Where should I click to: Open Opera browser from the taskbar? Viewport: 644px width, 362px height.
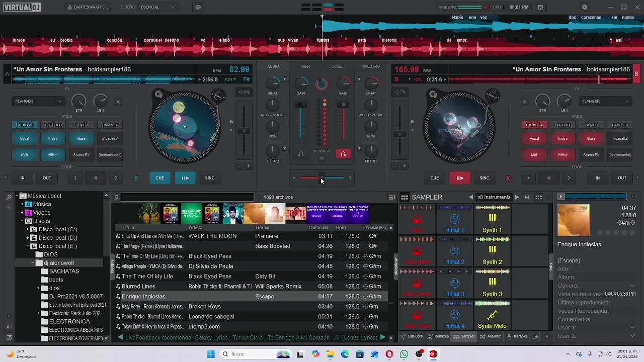click(x=389, y=354)
